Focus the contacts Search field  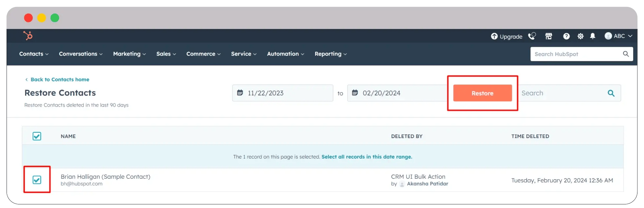point(569,93)
